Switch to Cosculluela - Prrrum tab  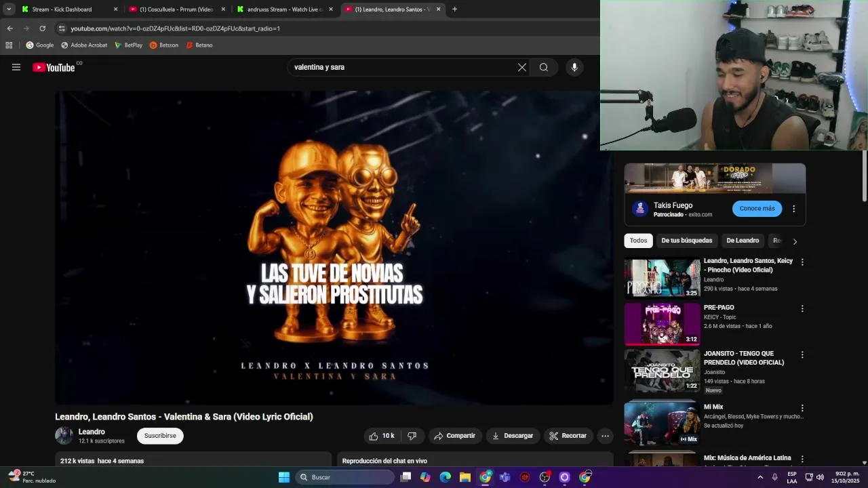click(x=176, y=9)
